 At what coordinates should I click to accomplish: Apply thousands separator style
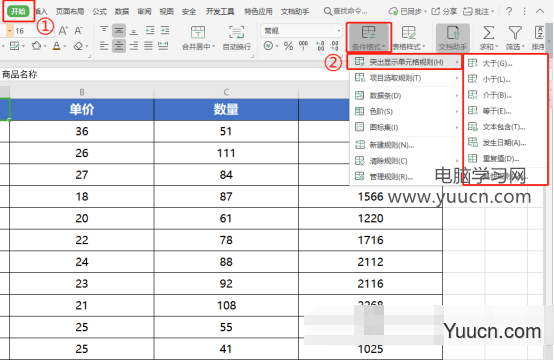tap(303, 46)
